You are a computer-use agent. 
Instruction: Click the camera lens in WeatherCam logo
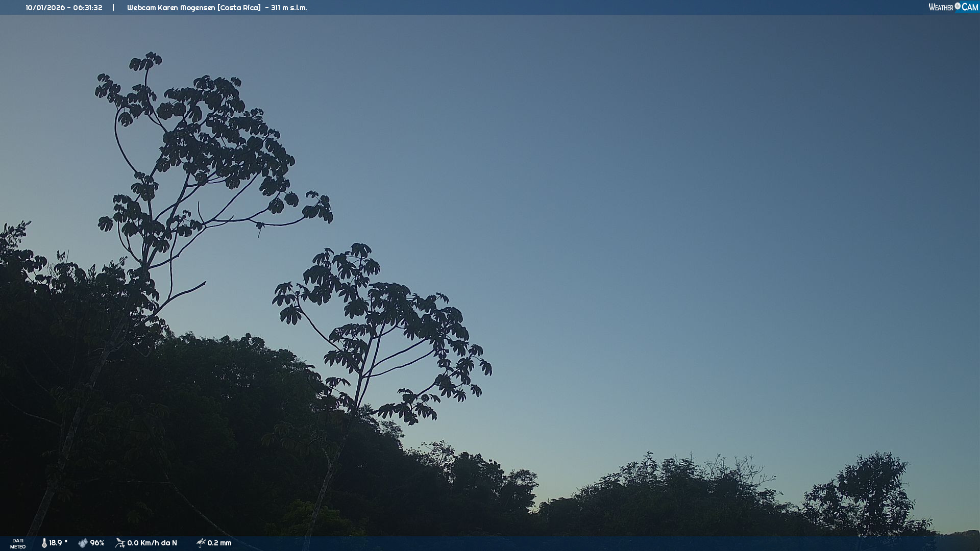[x=958, y=6]
